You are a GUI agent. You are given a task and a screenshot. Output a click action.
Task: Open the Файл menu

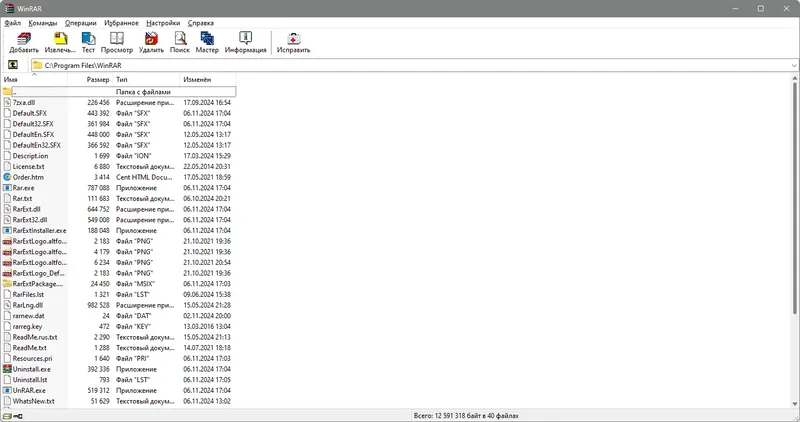pyautogui.click(x=13, y=23)
